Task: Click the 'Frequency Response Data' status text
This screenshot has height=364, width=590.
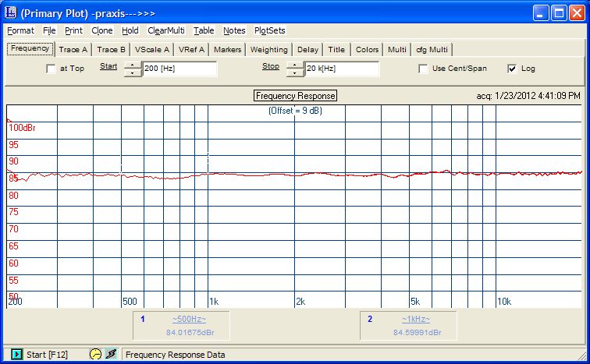Action: [x=176, y=355]
